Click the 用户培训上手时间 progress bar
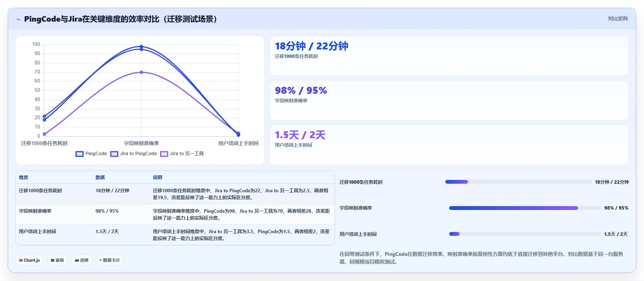Viewport: 644px width, 281px height. click(525, 234)
